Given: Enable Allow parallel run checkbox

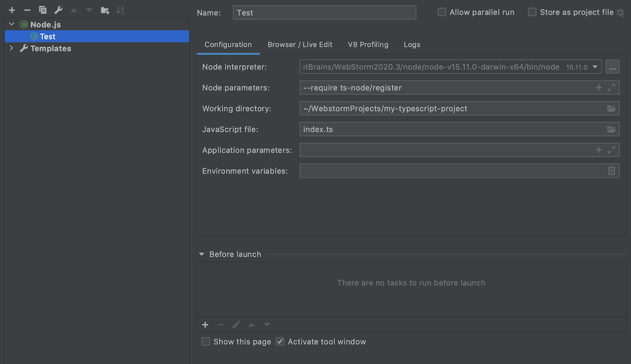Looking at the screenshot, I should [442, 12].
